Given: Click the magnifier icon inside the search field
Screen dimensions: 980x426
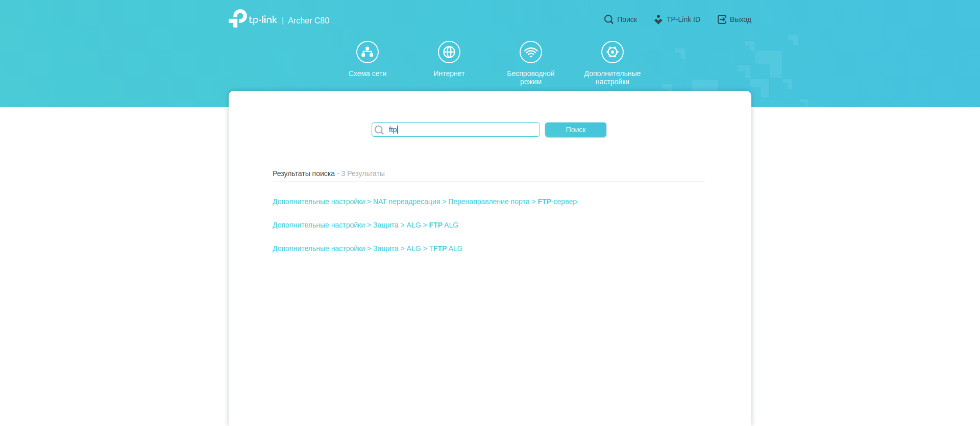Looking at the screenshot, I should [379, 130].
